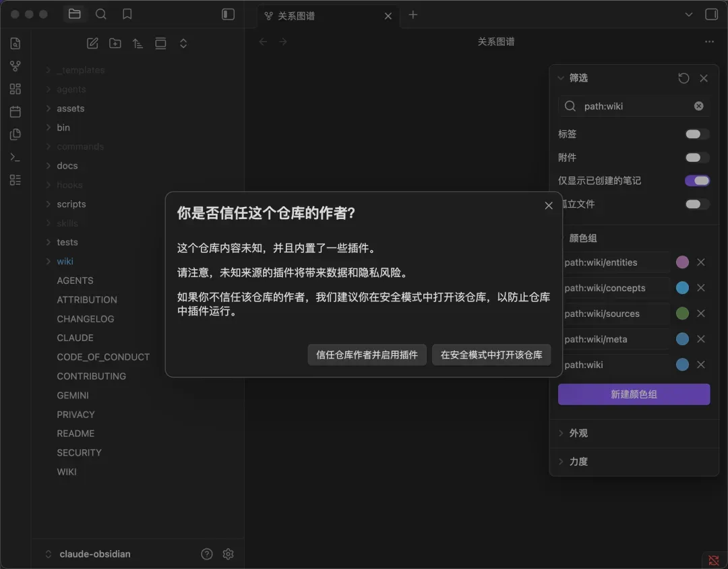This screenshot has width=728, height=569.
Task: Open daily note calendar icon
Action: click(x=16, y=111)
